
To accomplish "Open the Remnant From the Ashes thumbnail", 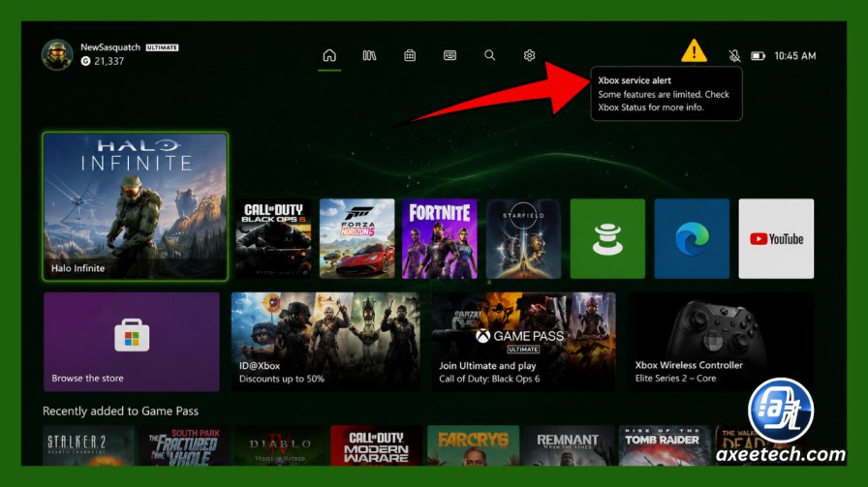I will (569, 445).
